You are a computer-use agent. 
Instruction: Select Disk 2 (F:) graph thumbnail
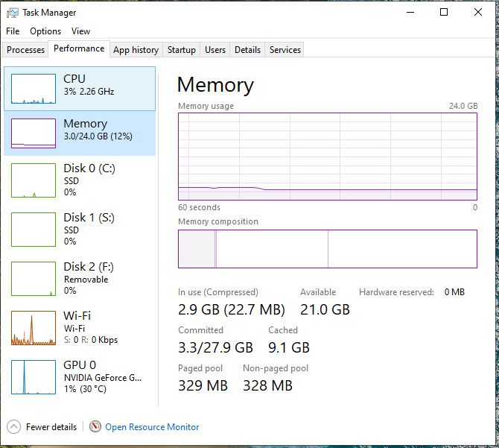tap(34, 279)
